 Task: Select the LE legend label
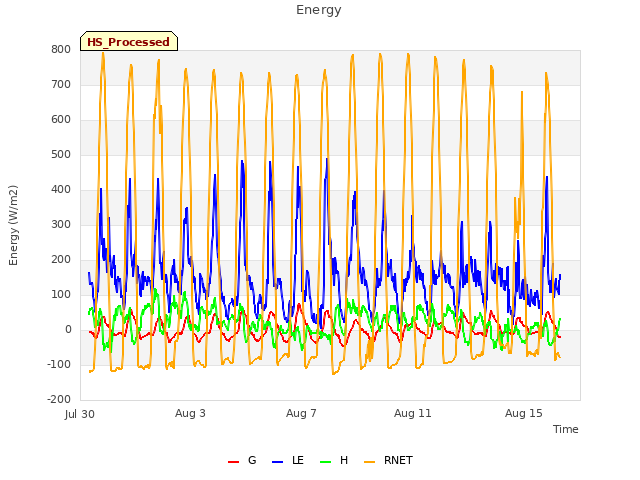[298, 460]
